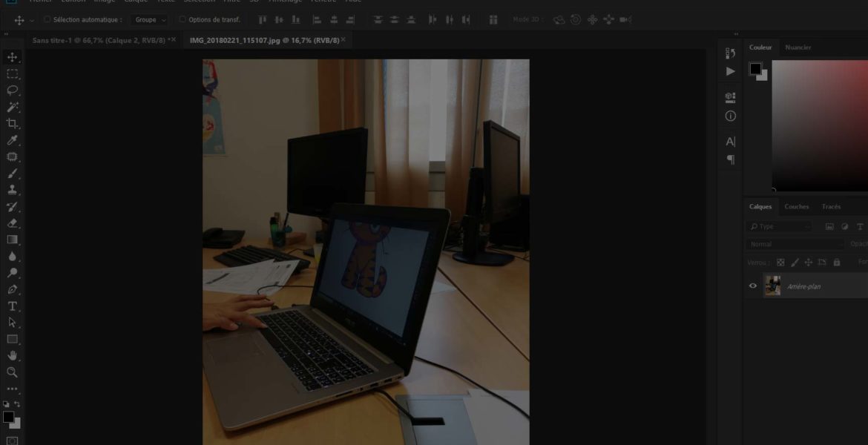Viewport: 868px width, 445px height.
Task: Choose the Crop tool
Action: (x=13, y=124)
